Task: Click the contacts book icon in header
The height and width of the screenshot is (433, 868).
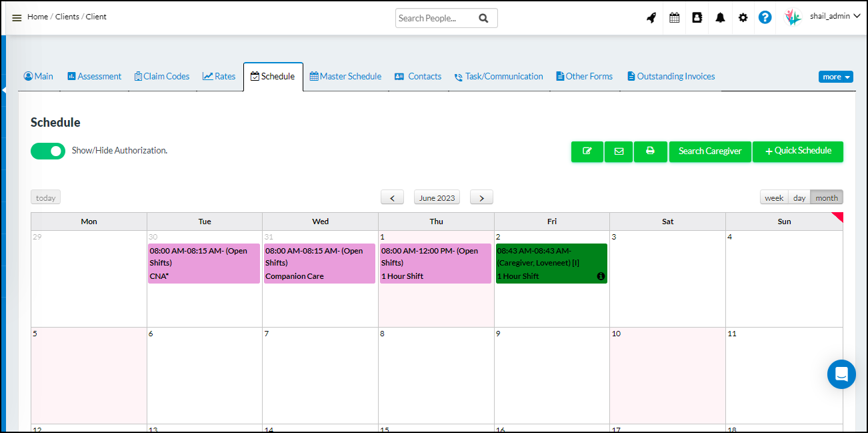Action: (x=697, y=18)
